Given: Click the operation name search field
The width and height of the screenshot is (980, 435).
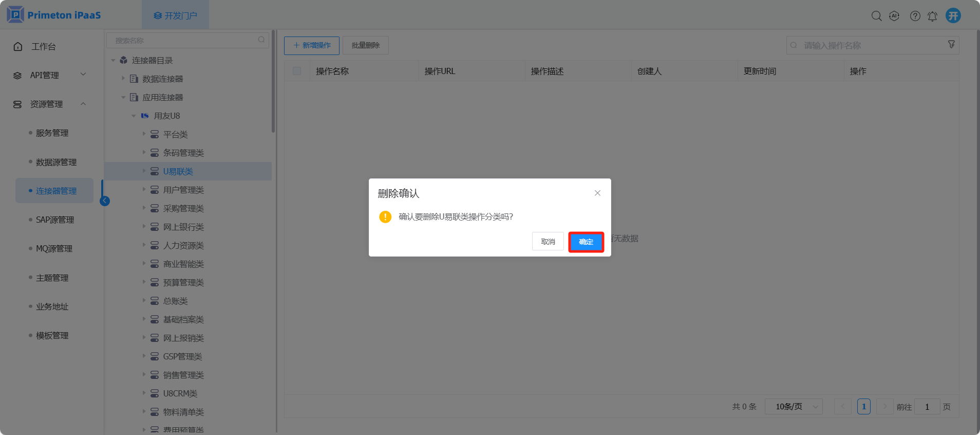Looking at the screenshot, I should point(868,45).
